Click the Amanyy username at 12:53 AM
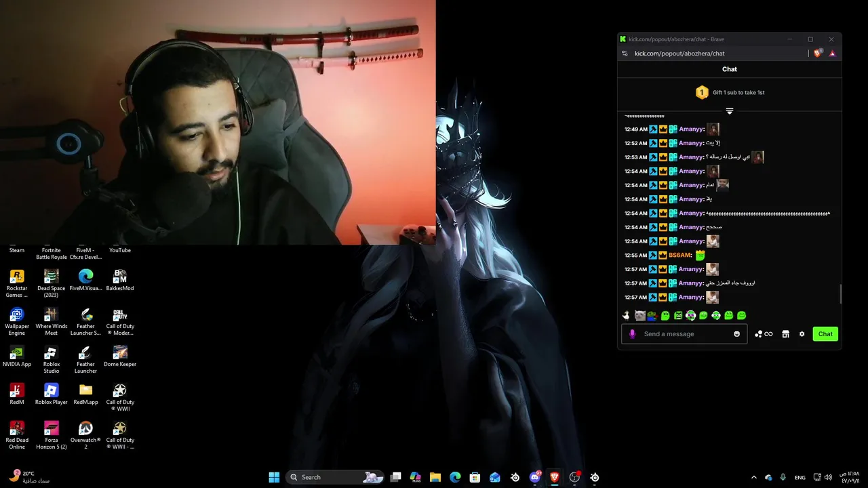868x488 pixels. pos(691,157)
